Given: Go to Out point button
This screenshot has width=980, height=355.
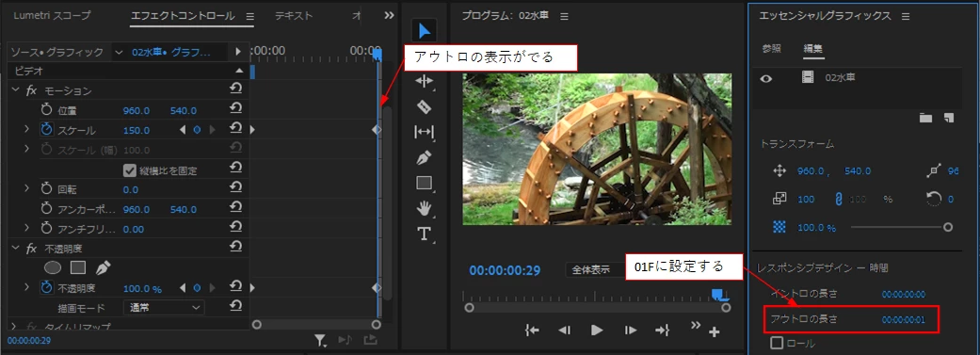Looking at the screenshot, I should [662, 331].
